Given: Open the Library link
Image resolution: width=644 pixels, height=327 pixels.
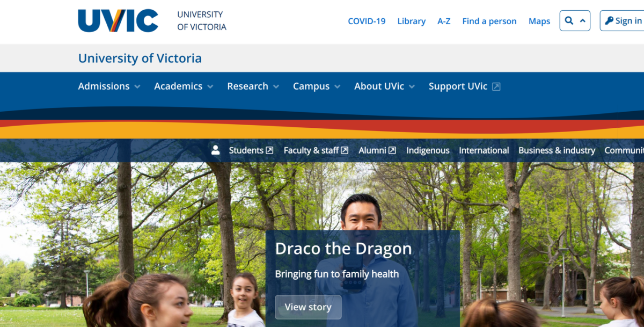Looking at the screenshot, I should (411, 21).
